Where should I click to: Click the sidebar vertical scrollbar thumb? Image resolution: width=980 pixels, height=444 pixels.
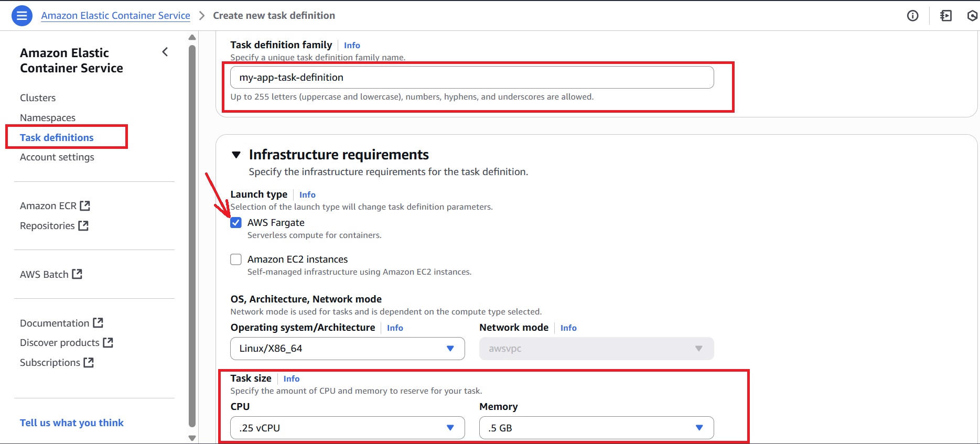click(x=192, y=236)
